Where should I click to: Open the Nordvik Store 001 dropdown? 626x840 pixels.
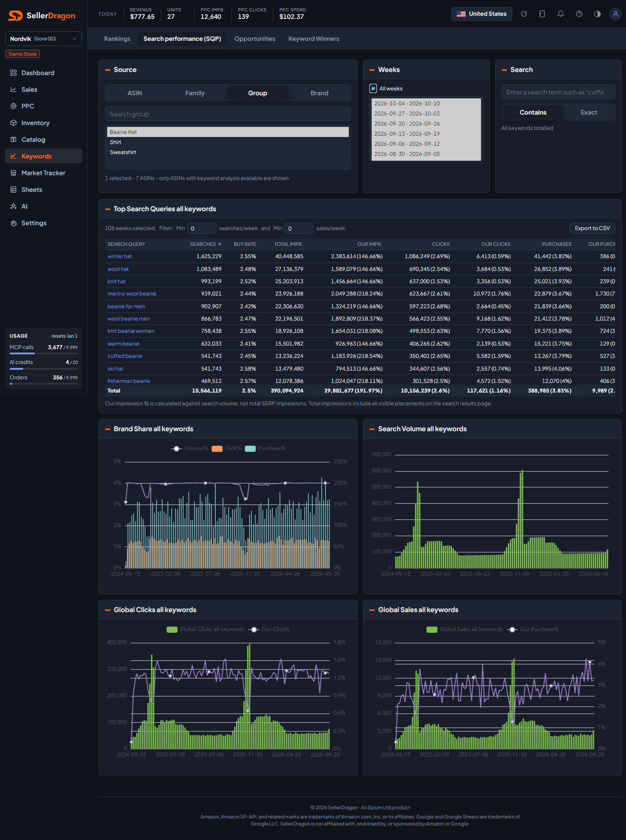pyautogui.click(x=43, y=39)
